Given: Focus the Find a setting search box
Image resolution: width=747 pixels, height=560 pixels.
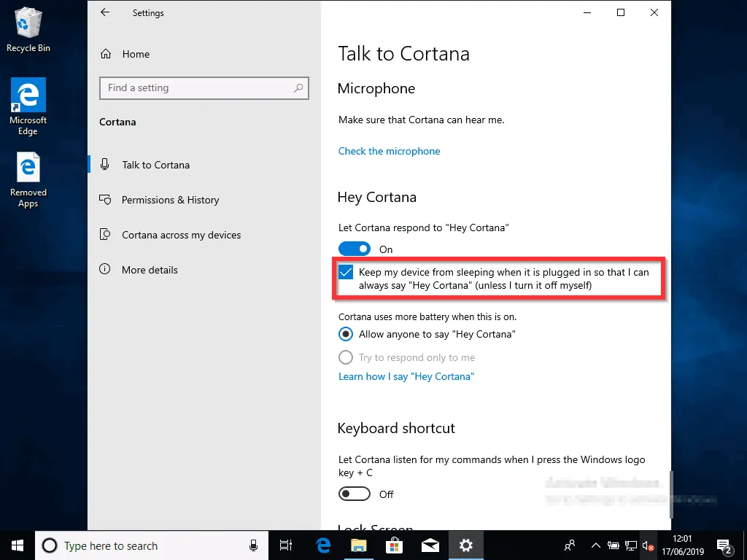Looking at the screenshot, I should (204, 88).
